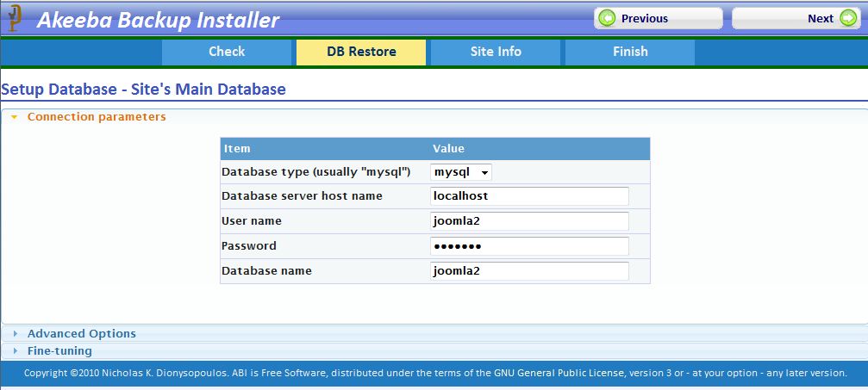Collapse the Connection parameters section
This screenshot has height=390, width=868.
(x=434, y=117)
